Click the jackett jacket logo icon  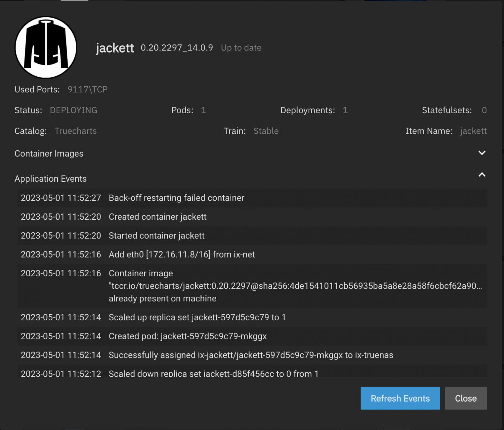(46, 47)
